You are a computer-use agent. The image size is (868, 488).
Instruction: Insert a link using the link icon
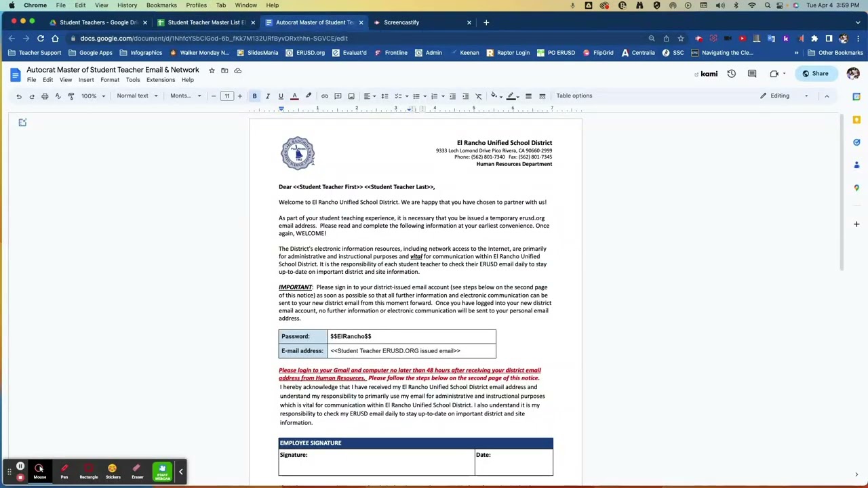pos(325,96)
